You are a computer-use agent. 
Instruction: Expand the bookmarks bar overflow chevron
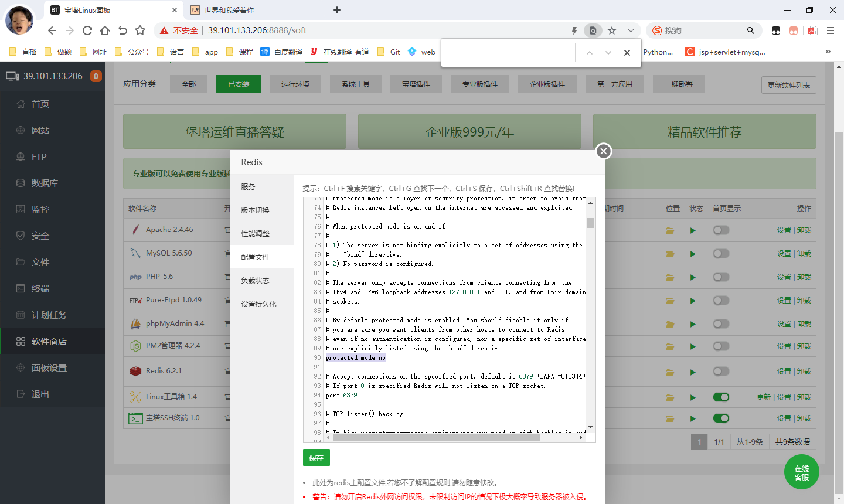click(828, 52)
